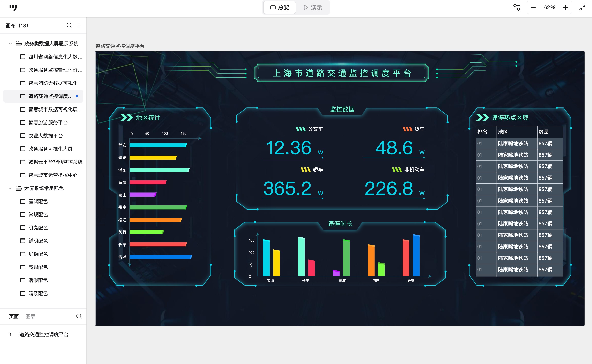Click the frame icon beside 基础配色
The width and height of the screenshot is (592, 364).
pyautogui.click(x=23, y=201)
